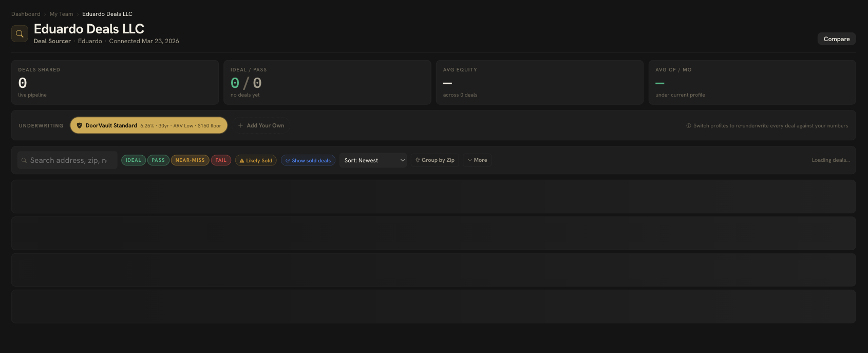
Task: Open the Avg CF / Mo stat card
Action: pos(752,83)
